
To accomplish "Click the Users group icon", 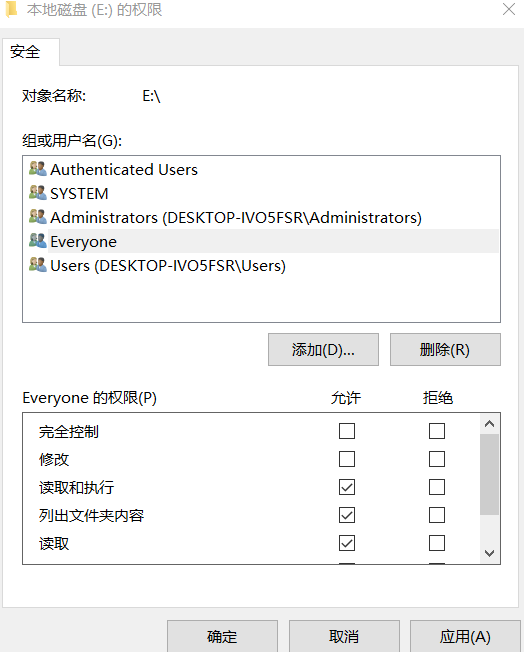I will coord(37,265).
